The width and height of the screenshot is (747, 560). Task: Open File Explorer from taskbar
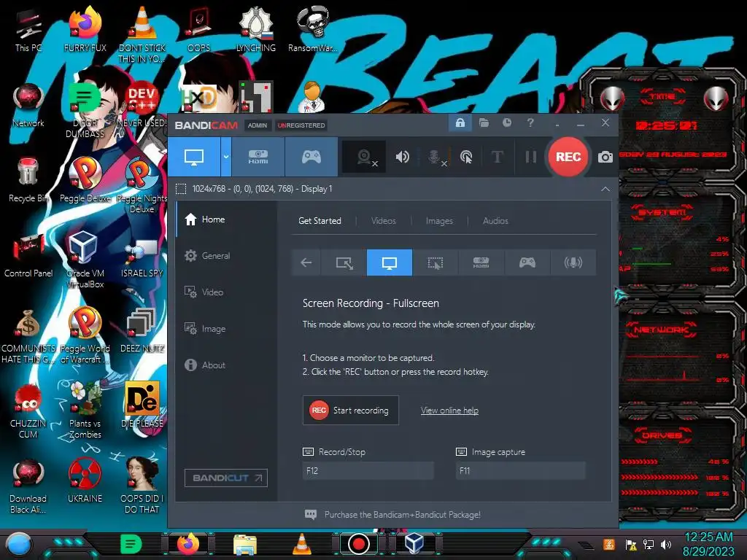[245, 544]
